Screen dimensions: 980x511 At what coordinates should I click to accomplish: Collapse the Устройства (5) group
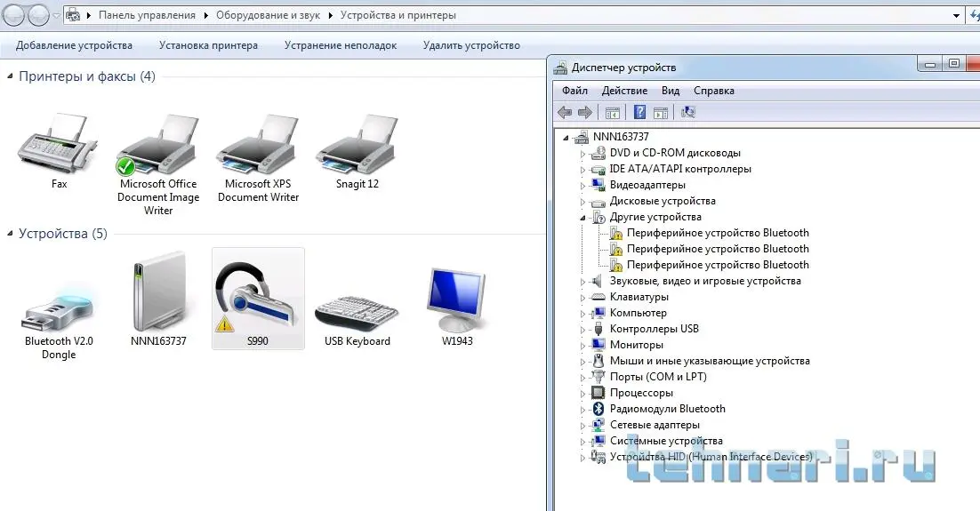[10, 234]
